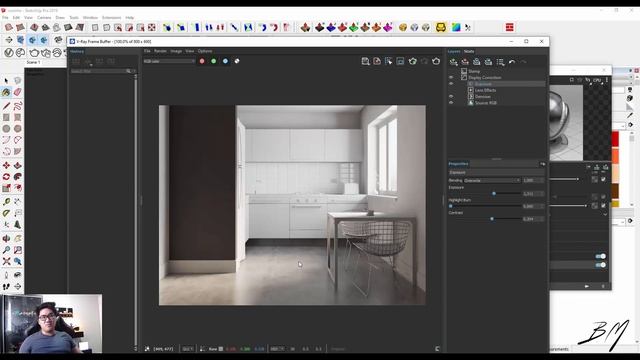This screenshot has height=360, width=640.
Task: Select the Stamp layer
Action: (474, 71)
